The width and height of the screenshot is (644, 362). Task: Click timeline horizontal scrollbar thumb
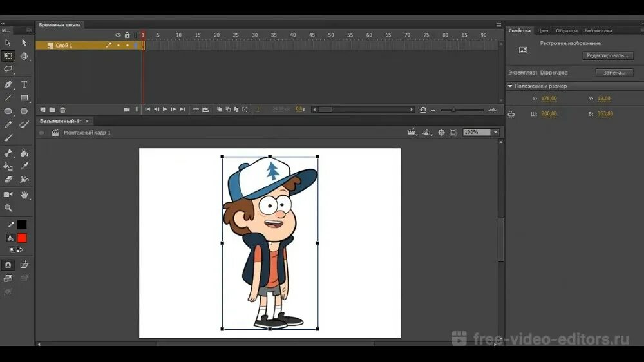point(325,110)
